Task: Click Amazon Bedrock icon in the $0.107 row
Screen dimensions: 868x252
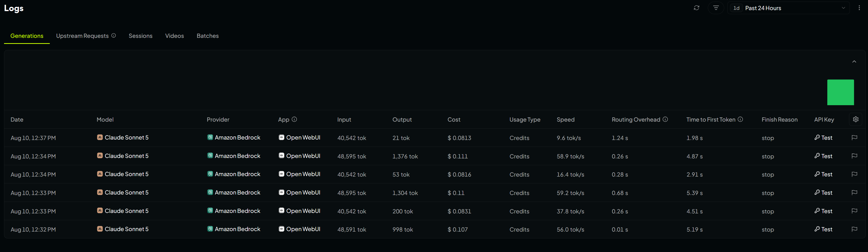Action: (x=210, y=229)
